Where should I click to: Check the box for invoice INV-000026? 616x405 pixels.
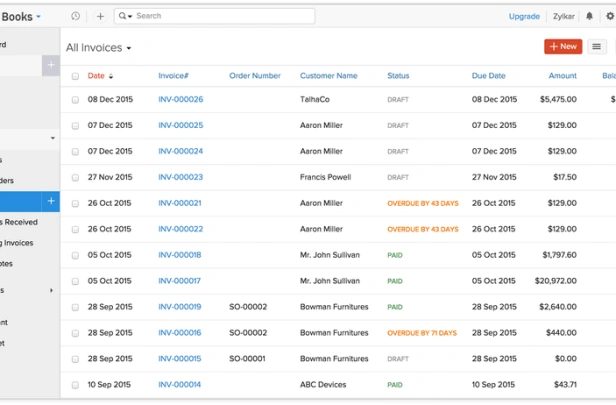pos(75,100)
